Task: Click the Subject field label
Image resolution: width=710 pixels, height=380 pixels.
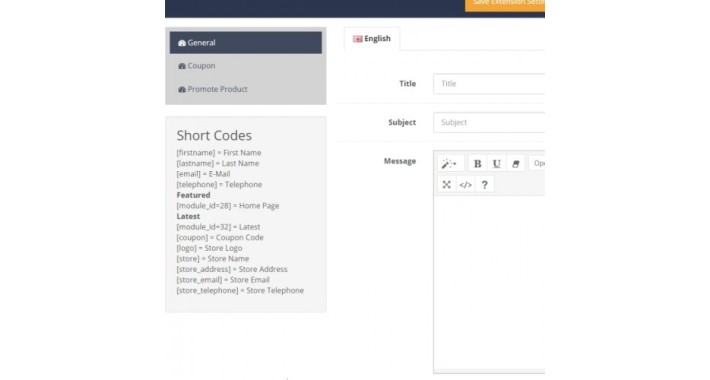Action: (402, 122)
